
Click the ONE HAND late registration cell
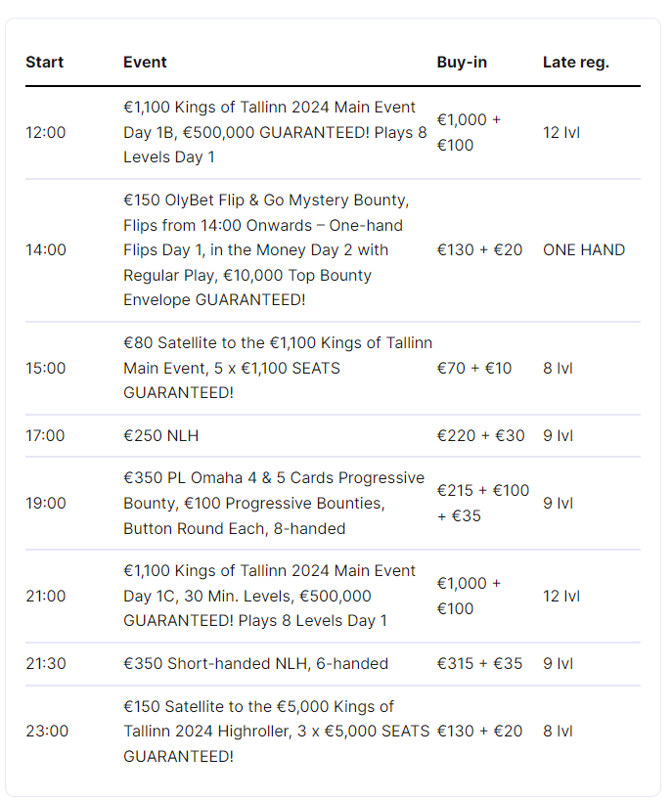583,249
